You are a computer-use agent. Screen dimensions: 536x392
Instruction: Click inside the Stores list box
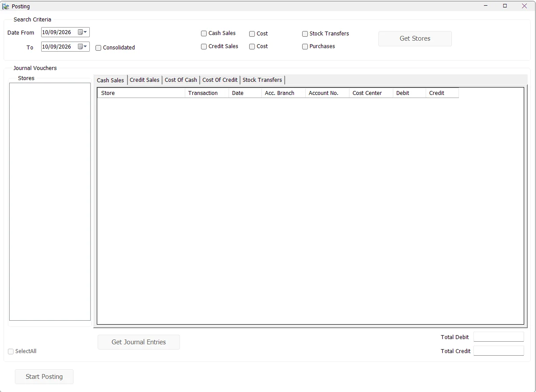[x=50, y=202]
